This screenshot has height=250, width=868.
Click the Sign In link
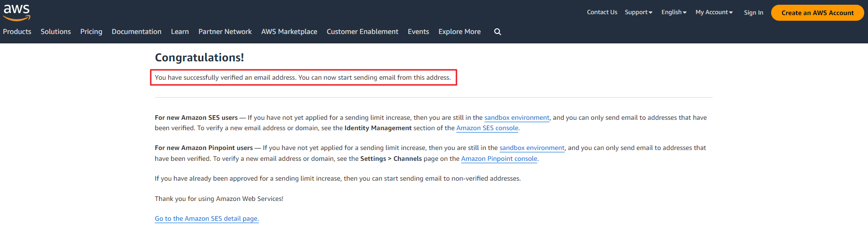pos(754,13)
